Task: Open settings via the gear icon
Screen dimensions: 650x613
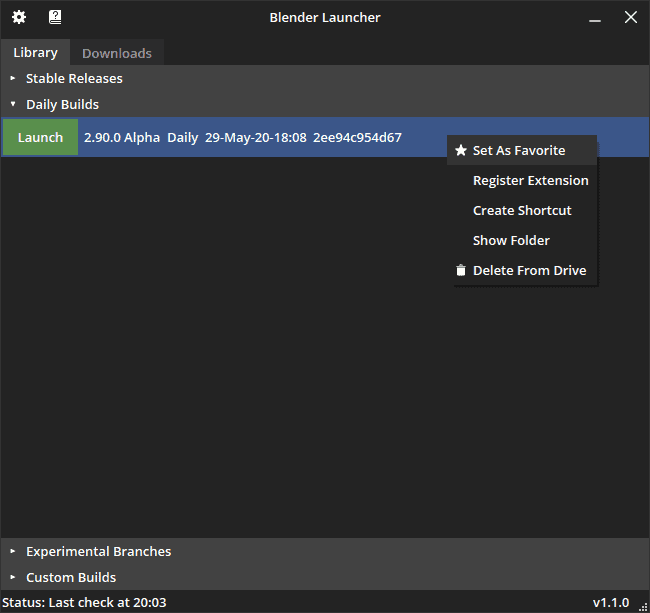Action: pos(19,17)
